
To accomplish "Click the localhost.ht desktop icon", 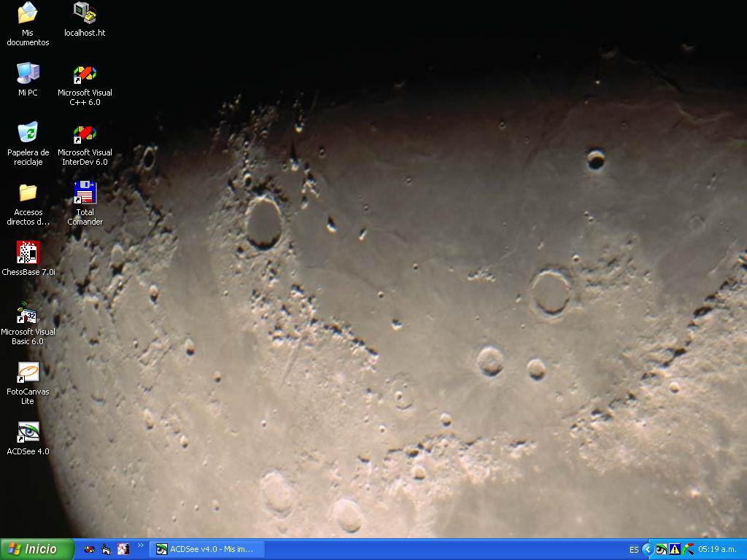I will 85,13.
